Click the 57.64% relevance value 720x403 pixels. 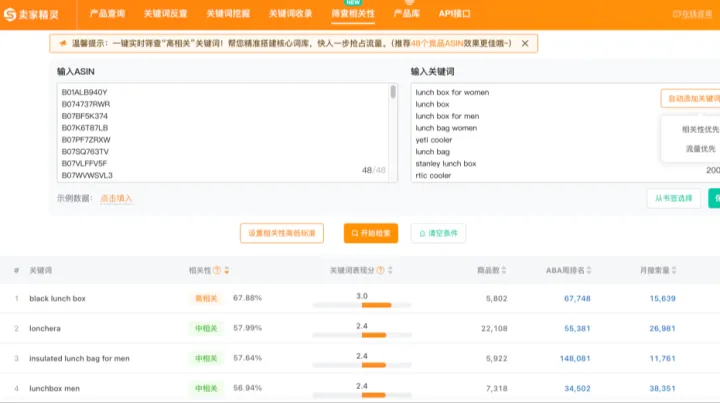(x=248, y=358)
